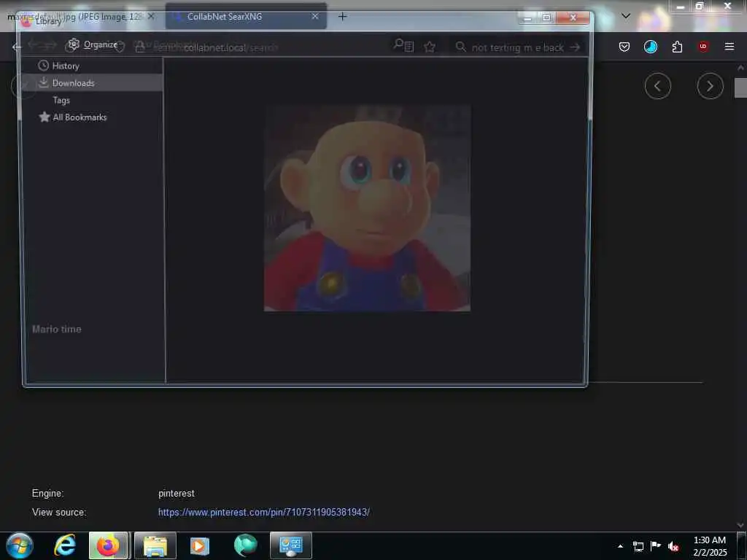
Task: Click the Mario image preview
Action: [368, 208]
